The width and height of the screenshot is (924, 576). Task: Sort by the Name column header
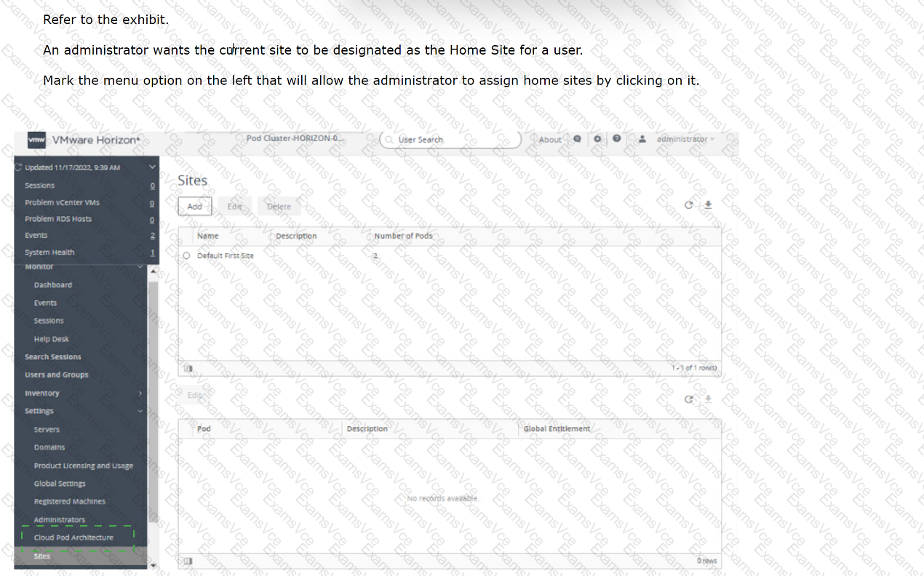click(207, 236)
